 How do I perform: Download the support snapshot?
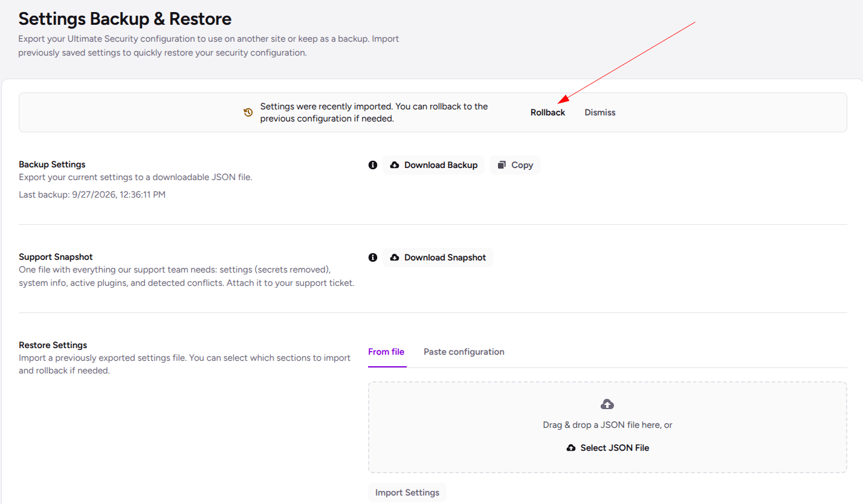pyautogui.click(x=438, y=257)
